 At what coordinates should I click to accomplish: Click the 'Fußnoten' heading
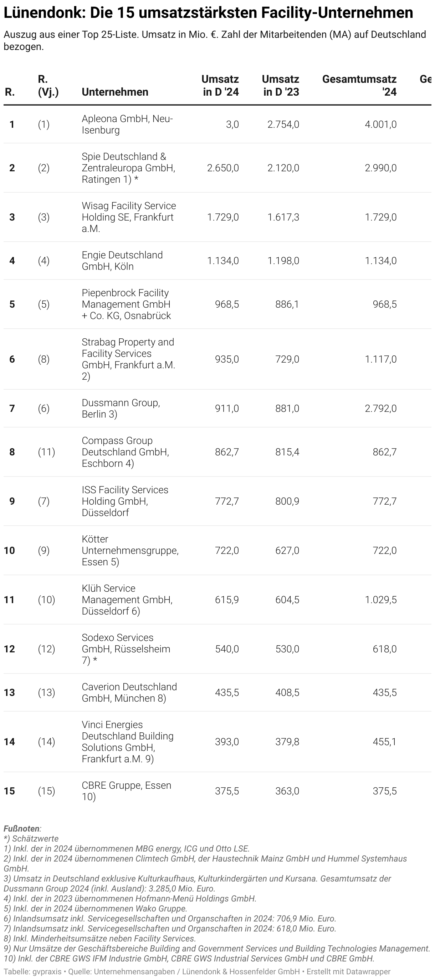(x=22, y=829)
